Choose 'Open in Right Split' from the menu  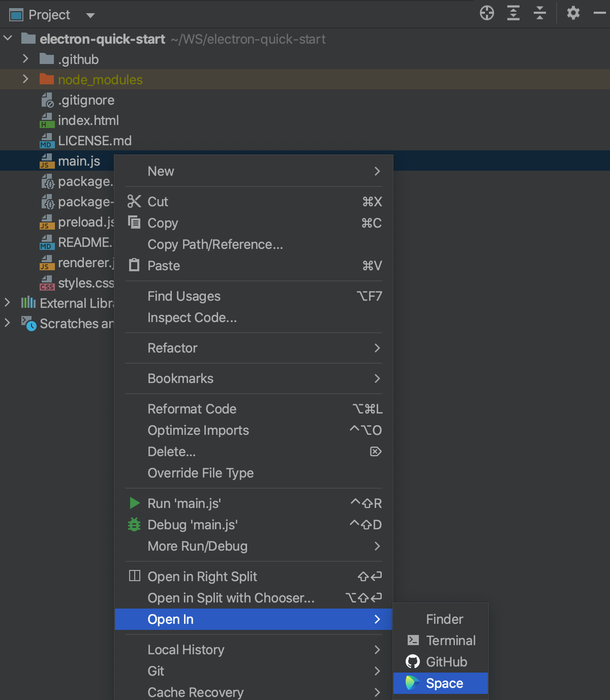[x=202, y=577]
